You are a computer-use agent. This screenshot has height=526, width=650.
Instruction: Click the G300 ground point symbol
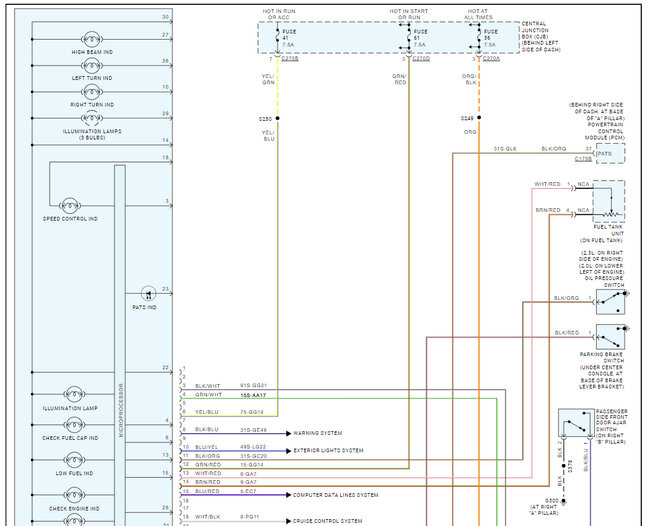(x=563, y=502)
